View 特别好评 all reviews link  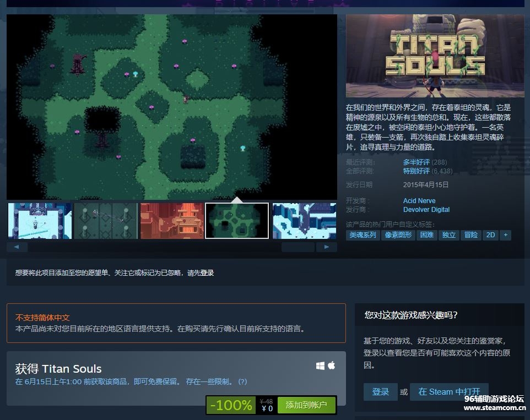[416, 171]
